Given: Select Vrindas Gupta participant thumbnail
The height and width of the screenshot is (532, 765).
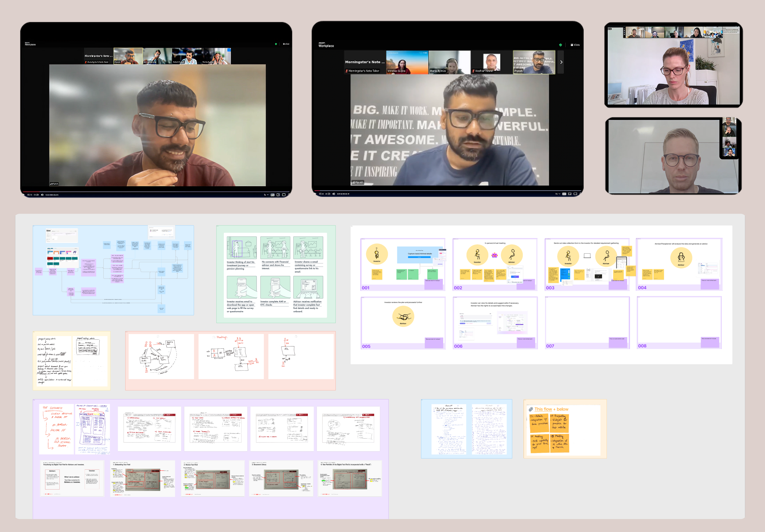Looking at the screenshot, I should tap(407, 62).
